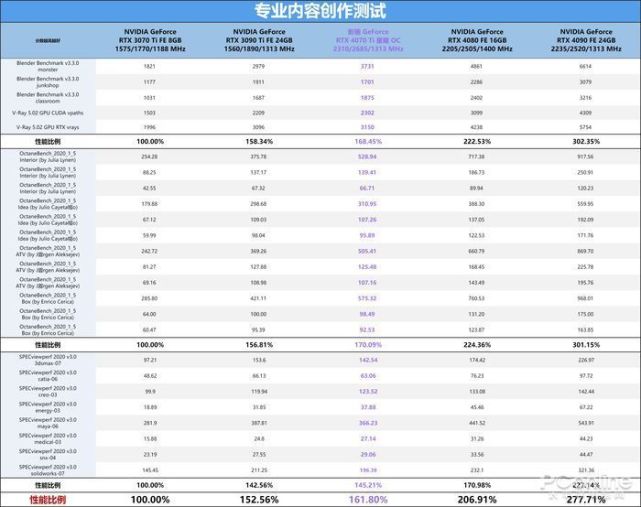Screen dimensions: 641x507
Task: Select the RTX 4090 FE 24GB column header
Action: tap(586, 40)
